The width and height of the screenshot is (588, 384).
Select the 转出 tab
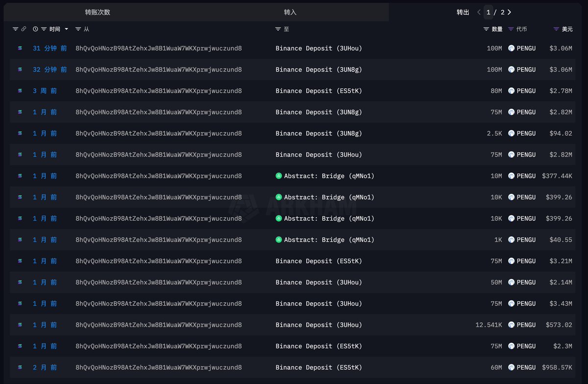463,12
